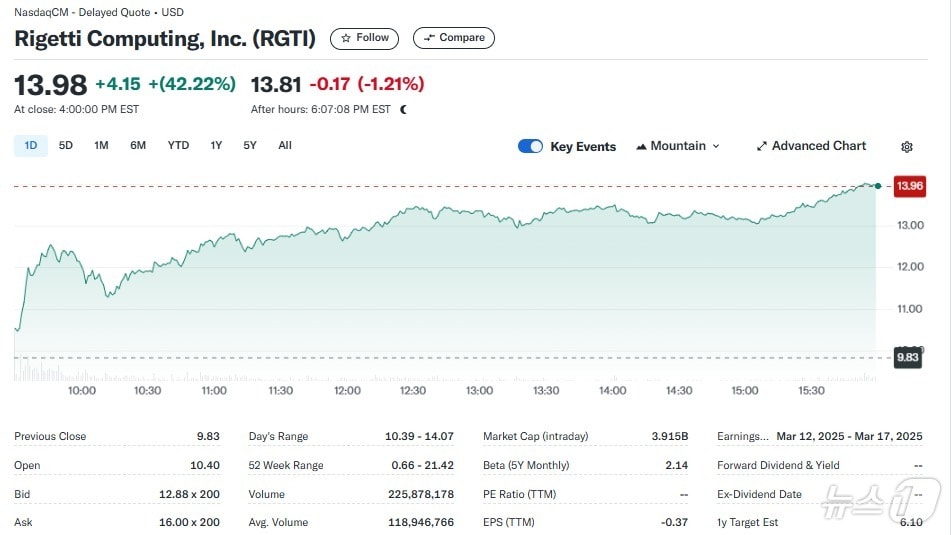Screen dimensions: 951x535
Task: Expand the Mountain chart type dropdown
Action: [715, 146]
